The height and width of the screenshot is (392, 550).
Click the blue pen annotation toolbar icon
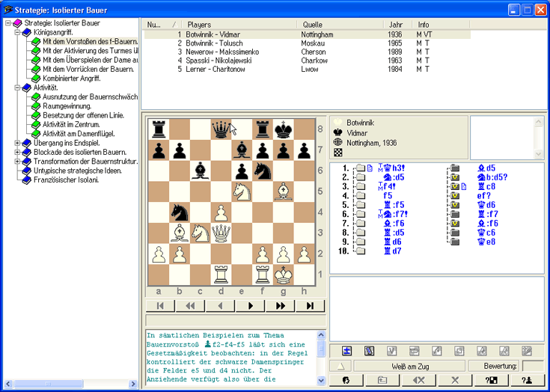pyautogui.click(x=369, y=351)
